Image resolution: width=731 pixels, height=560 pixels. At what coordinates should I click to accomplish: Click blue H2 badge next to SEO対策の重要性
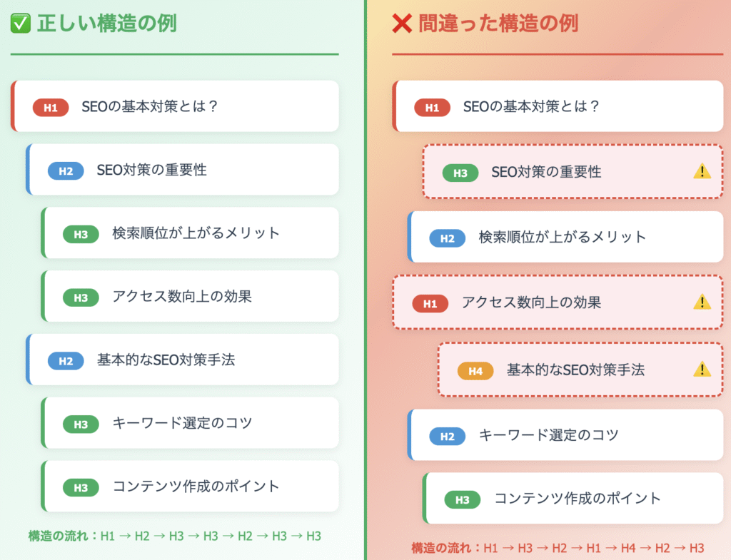click(x=66, y=171)
